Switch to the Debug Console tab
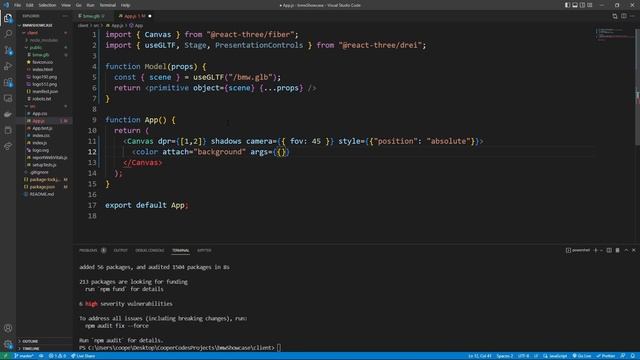 (149, 250)
